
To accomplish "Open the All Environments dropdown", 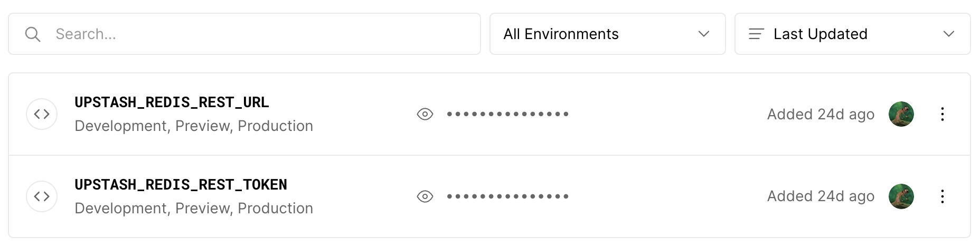I will pyautogui.click(x=607, y=34).
